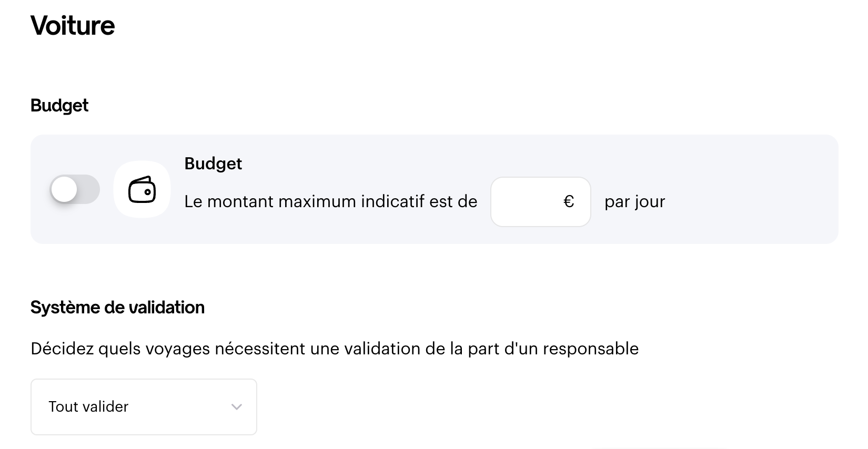The width and height of the screenshot is (868, 449).
Task: Enable the Budget toggle switch
Action: [75, 189]
